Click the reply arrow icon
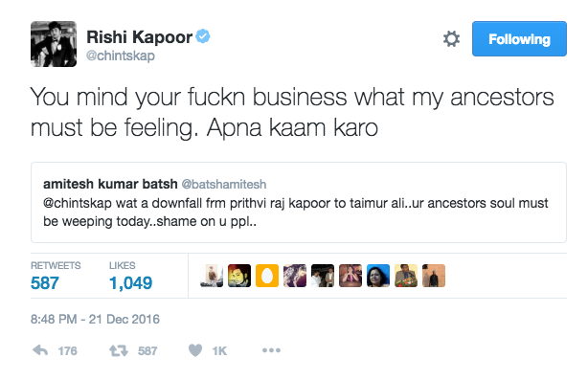Viewport: 588px width, 380px height. [x=40, y=350]
